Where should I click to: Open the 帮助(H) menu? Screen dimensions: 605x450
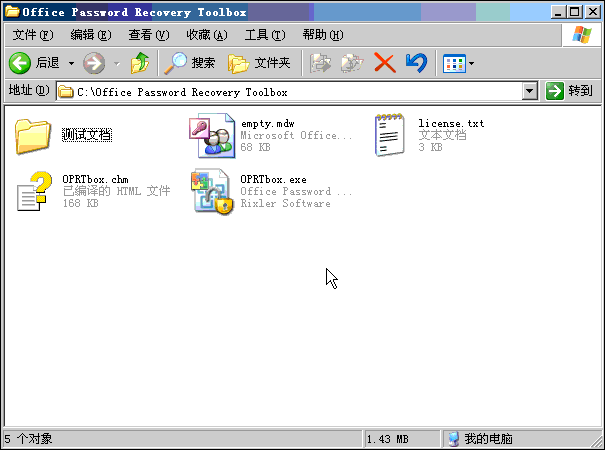pos(323,35)
